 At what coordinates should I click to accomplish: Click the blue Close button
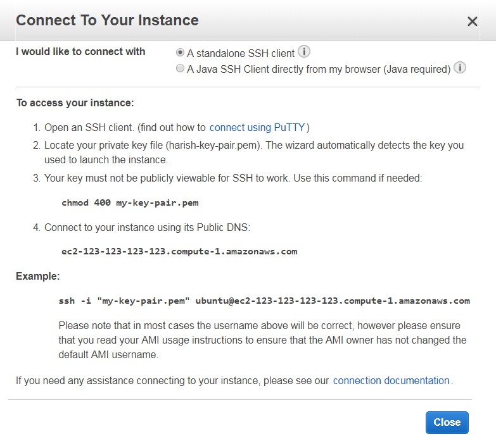point(447,423)
